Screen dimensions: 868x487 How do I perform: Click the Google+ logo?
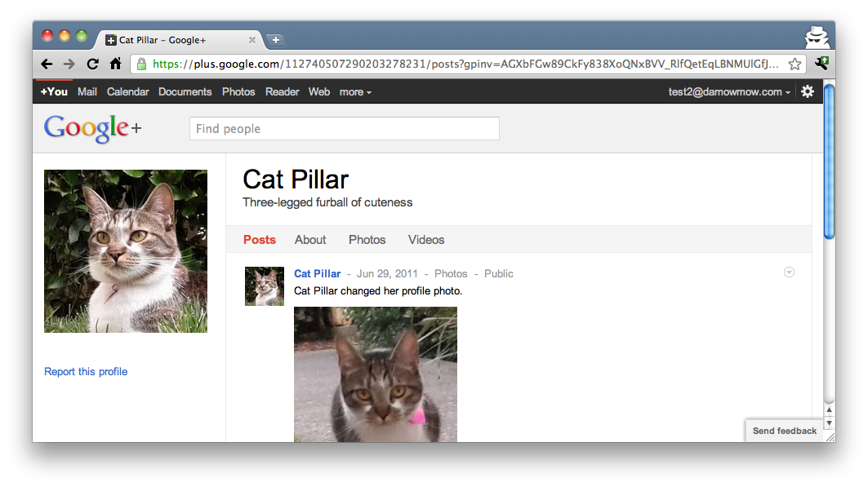point(92,128)
